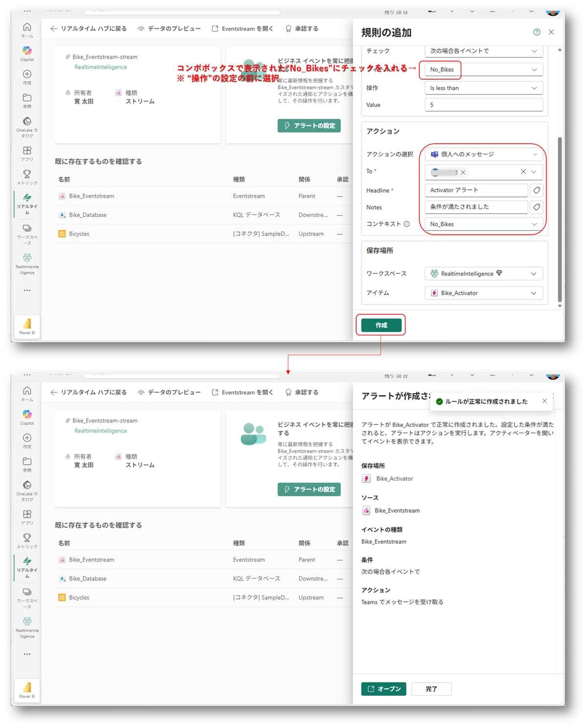587x728 pixels.
Task: Open アプリ in the top screenshot sidebar
Action: (x=27, y=153)
